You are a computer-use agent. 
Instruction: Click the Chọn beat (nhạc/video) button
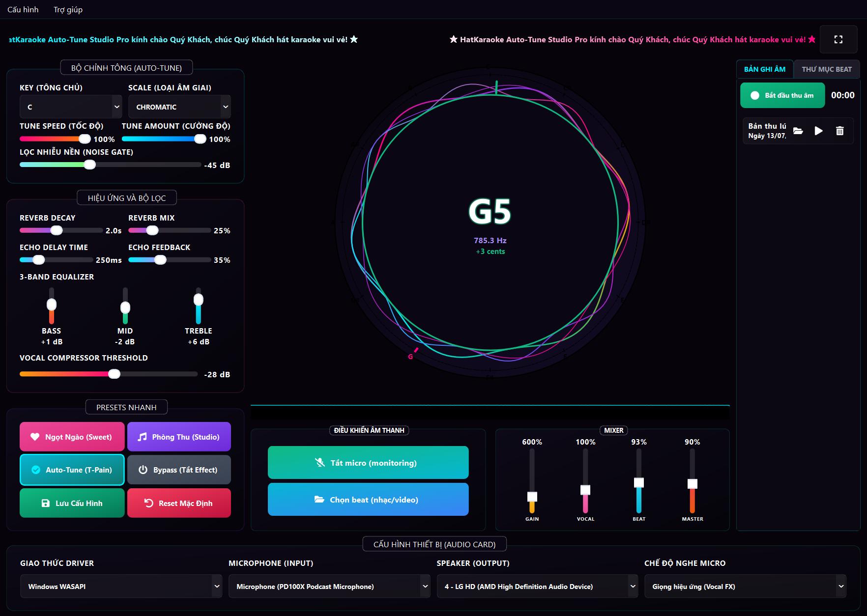pos(368,499)
